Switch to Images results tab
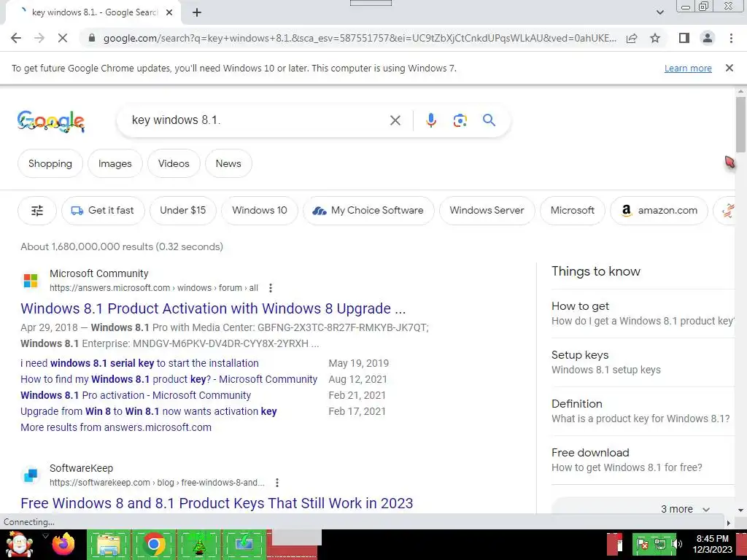 click(x=115, y=163)
